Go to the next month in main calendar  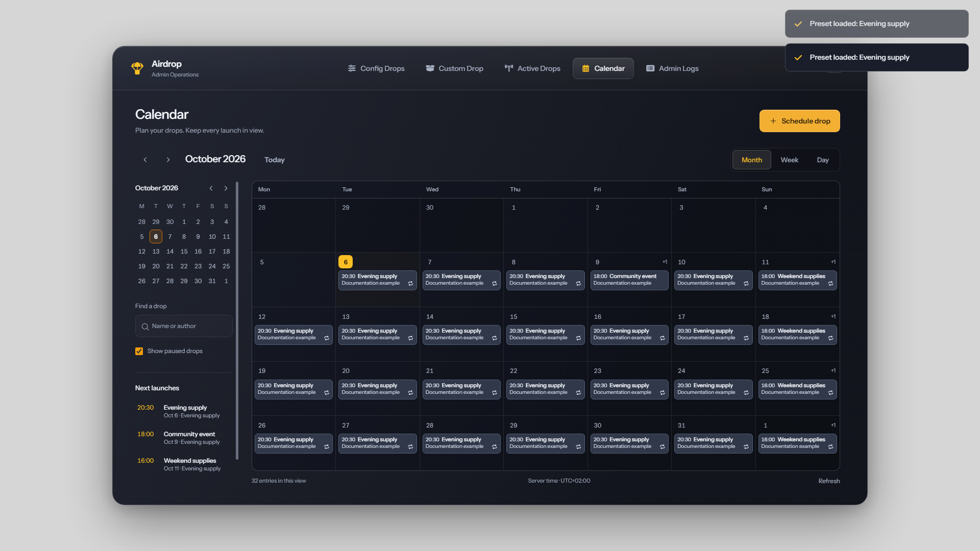click(x=168, y=160)
